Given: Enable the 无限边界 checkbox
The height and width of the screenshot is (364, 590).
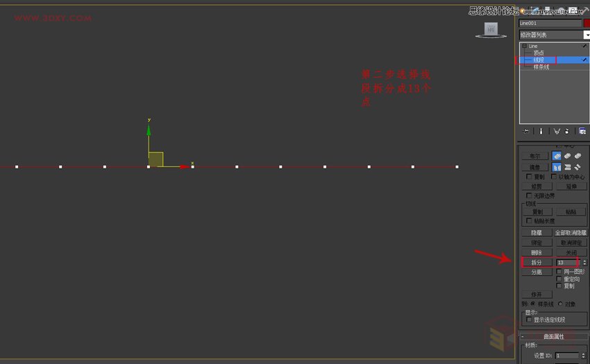Looking at the screenshot, I should (x=529, y=196).
